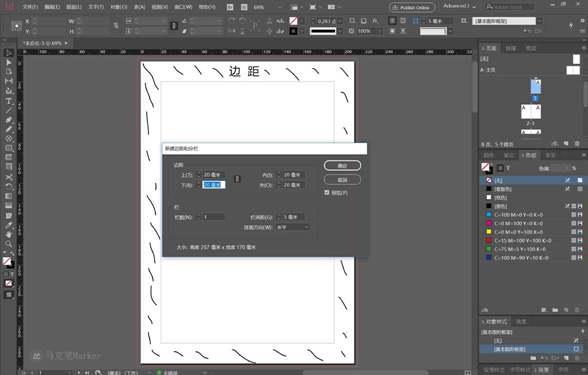Select the page 1 thumbnail in Pages panel
Screen dimensions: 588x375
[536, 87]
